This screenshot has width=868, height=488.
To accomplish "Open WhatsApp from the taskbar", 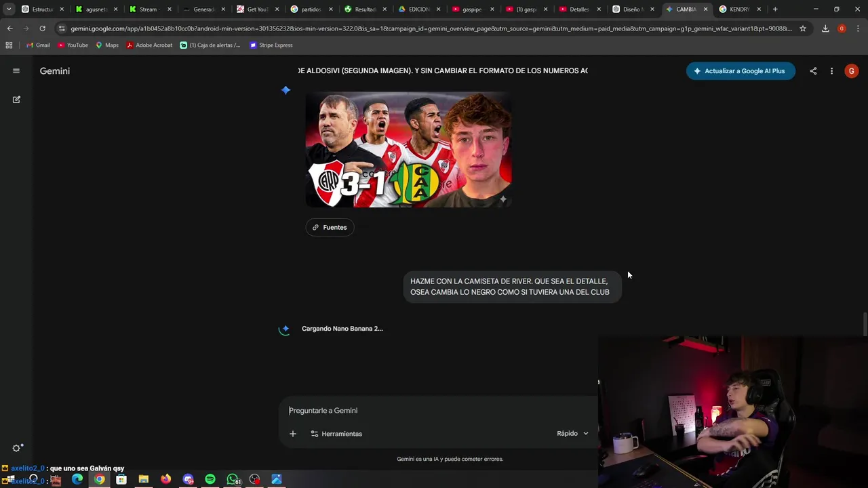I will (x=233, y=479).
